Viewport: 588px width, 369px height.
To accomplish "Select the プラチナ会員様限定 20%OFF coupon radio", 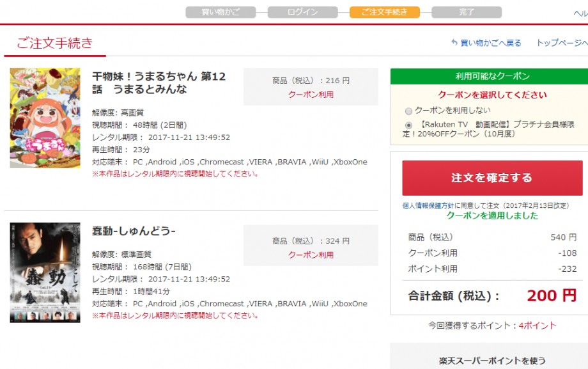I will (409, 125).
